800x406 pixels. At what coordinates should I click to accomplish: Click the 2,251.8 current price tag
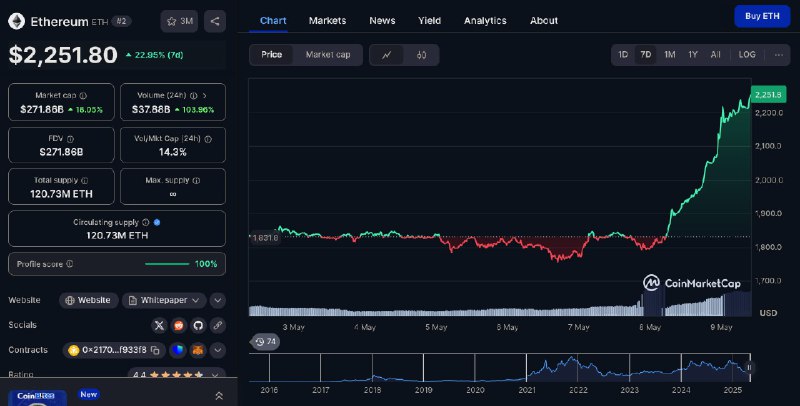(x=768, y=95)
